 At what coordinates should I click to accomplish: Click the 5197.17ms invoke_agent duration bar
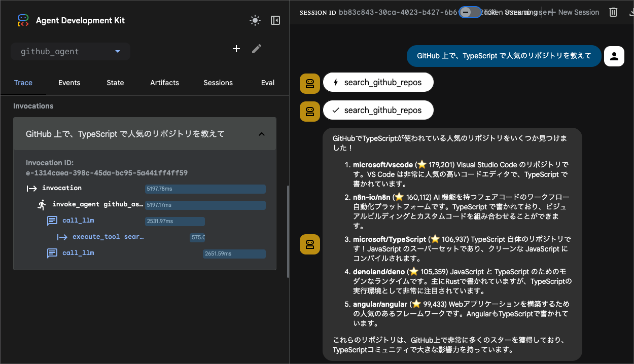pos(205,205)
